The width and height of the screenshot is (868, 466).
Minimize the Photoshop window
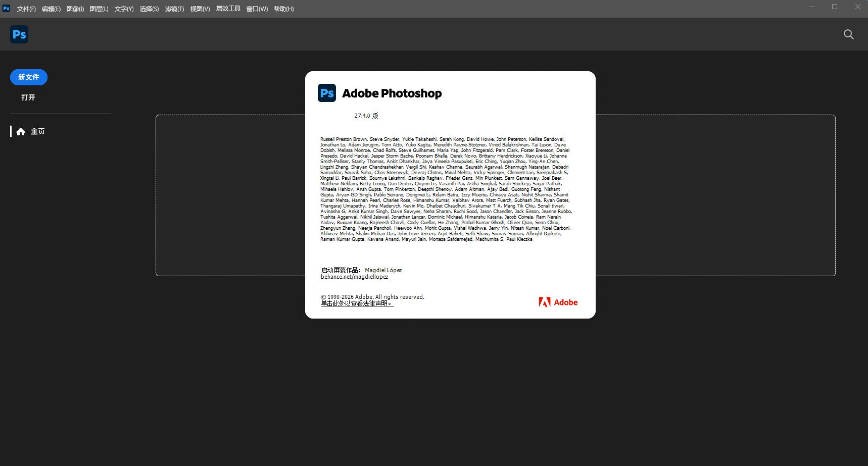(x=812, y=7)
